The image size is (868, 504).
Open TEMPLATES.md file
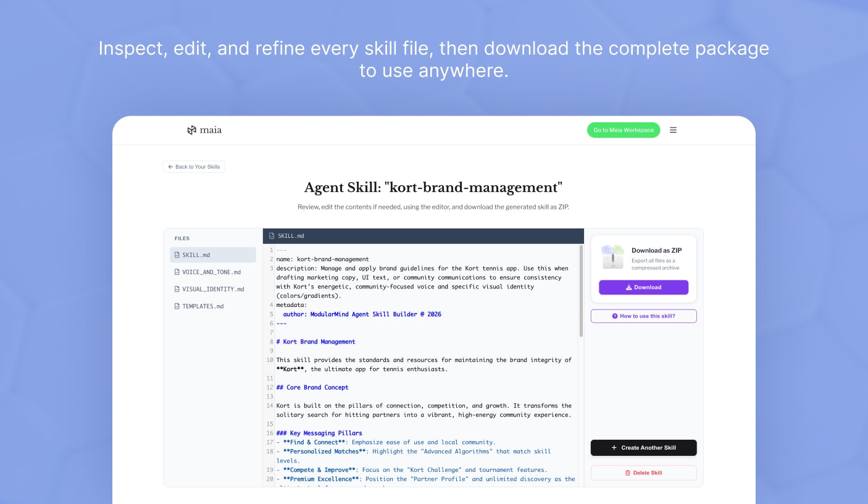tap(213, 306)
